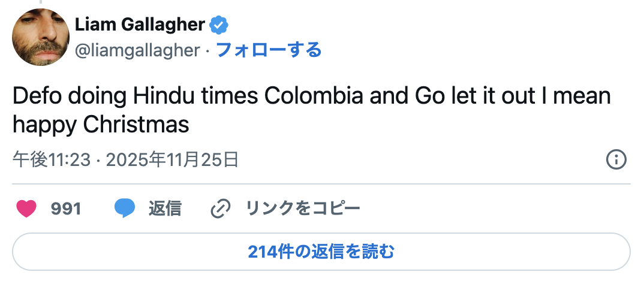Open the @liamgallagher handle link

(x=137, y=50)
